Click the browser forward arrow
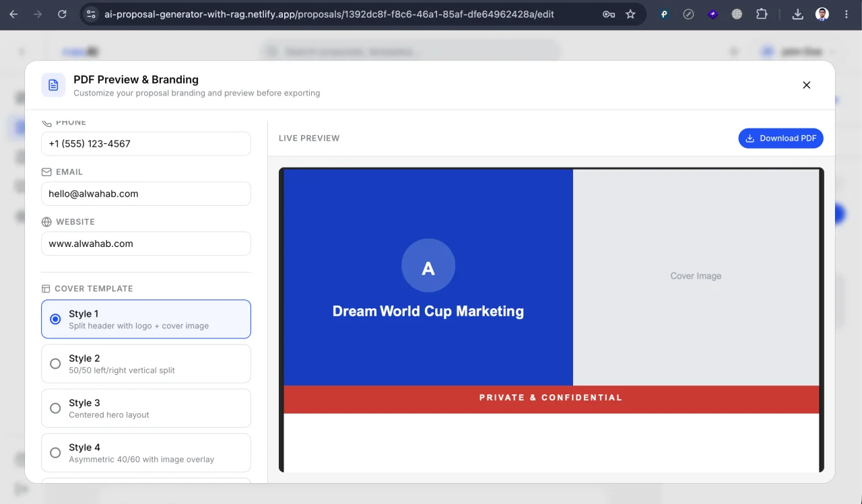 38,13
